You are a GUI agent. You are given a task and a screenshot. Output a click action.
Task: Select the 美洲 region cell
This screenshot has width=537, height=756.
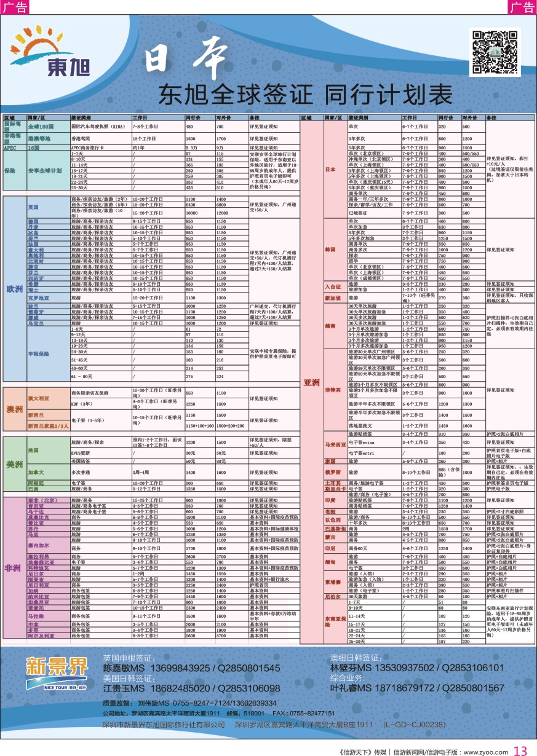click(15, 465)
